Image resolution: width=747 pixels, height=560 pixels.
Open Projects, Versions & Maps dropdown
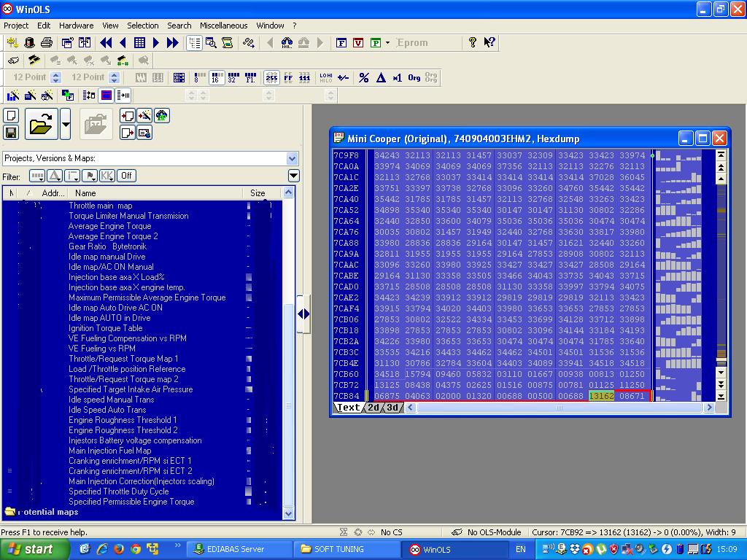coord(292,158)
